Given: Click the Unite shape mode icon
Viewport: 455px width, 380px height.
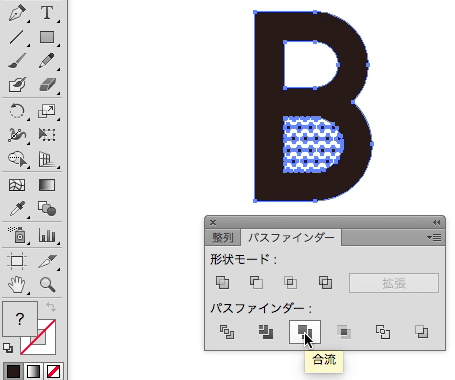Looking at the screenshot, I should 222,283.
